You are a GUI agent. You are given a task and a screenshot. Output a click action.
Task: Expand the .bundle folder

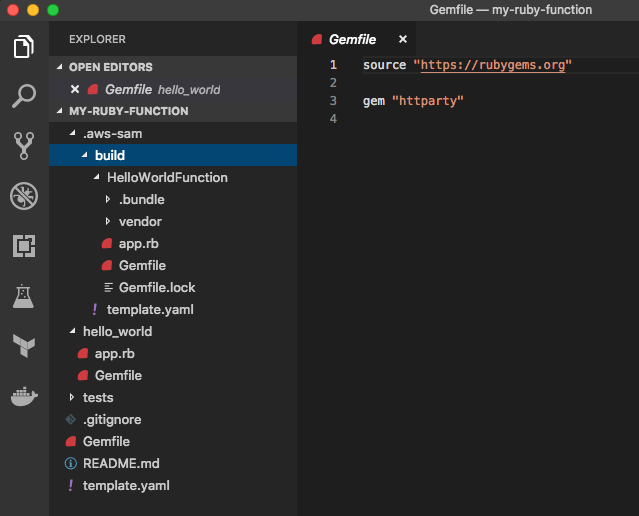click(108, 199)
